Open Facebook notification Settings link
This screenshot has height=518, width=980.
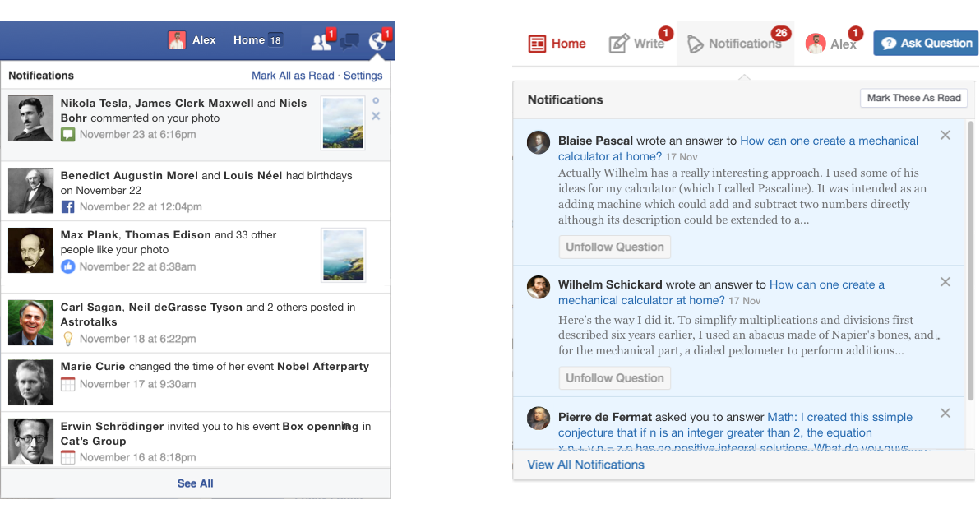363,76
